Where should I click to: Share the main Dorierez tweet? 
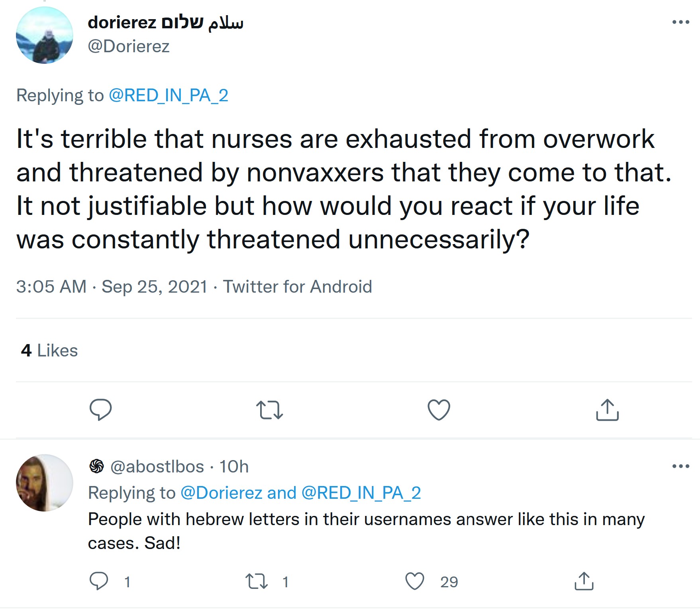click(607, 410)
